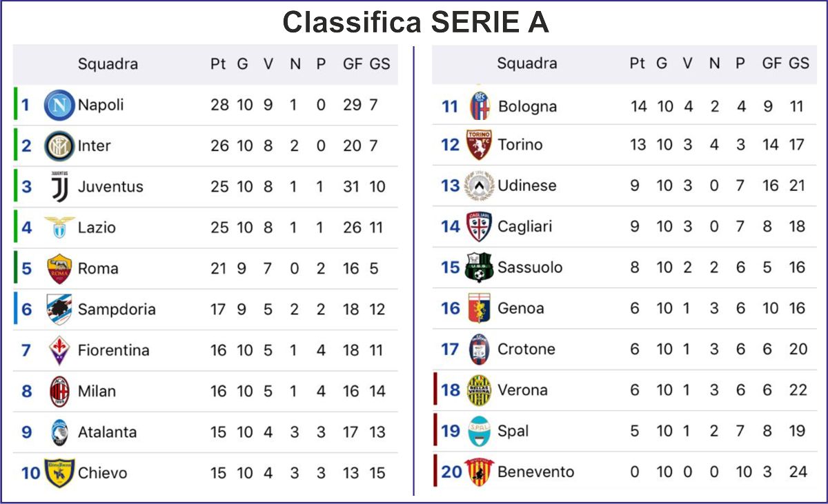Click the Fiorentina club crest
Screen dimensions: 828x504
click(59, 350)
